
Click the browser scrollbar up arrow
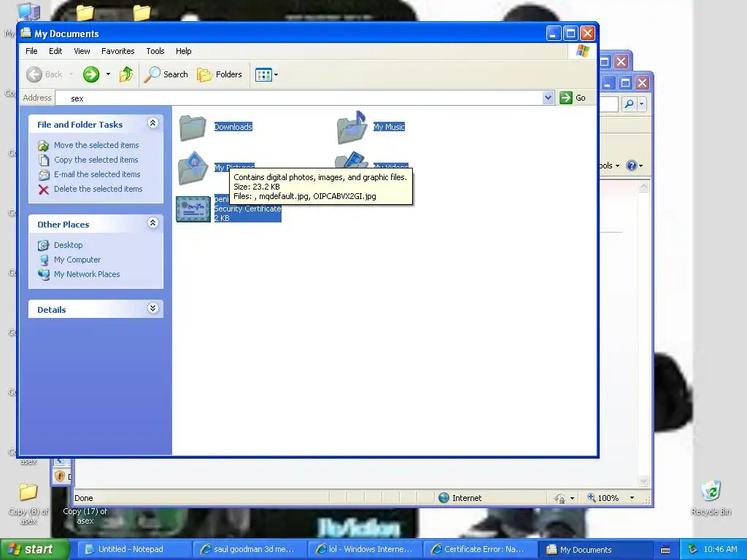point(643,187)
